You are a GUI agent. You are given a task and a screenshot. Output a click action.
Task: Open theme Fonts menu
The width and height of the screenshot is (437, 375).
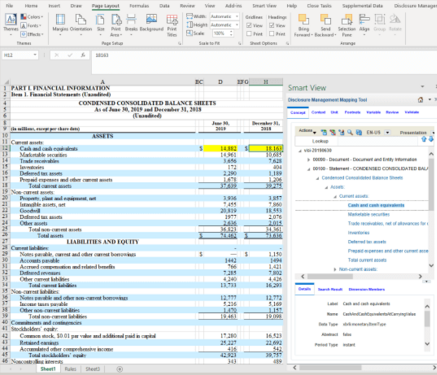click(x=31, y=26)
